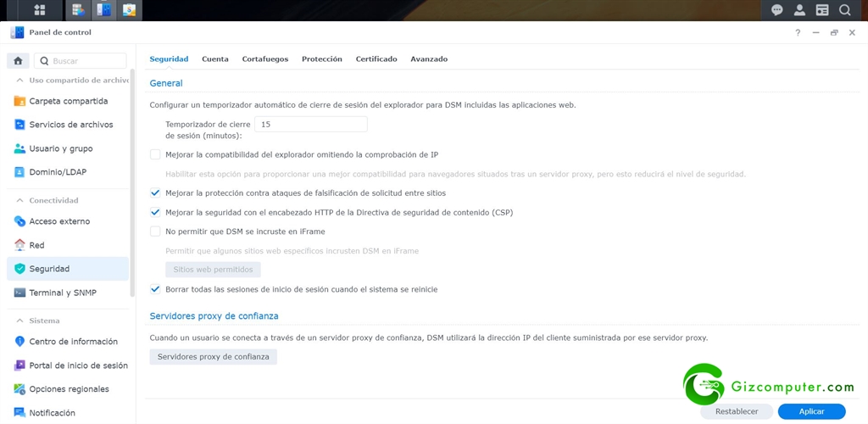Screen dimensions: 868x424
Task: Open the user account options icon
Action: [x=799, y=10]
